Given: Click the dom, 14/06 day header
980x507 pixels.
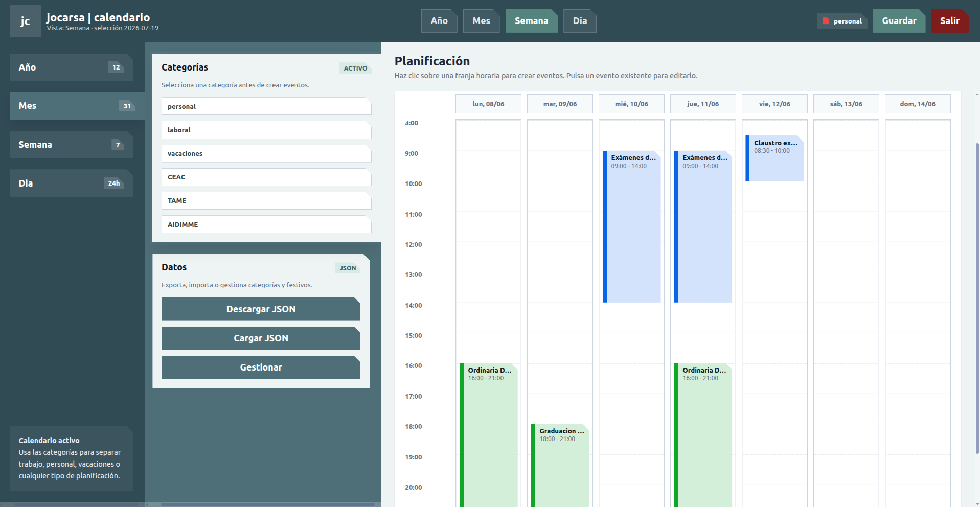Looking at the screenshot, I should (x=918, y=104).
